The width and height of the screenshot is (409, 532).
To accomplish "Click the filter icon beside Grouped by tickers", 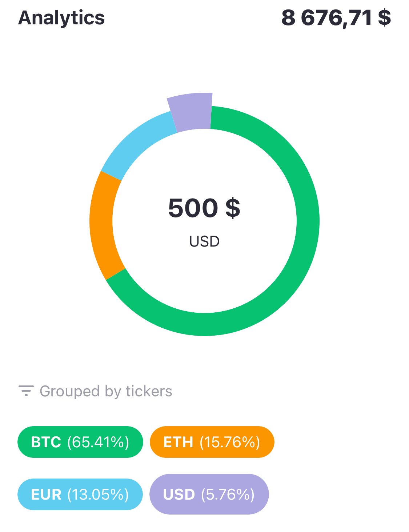I will [x=26, y=391].
